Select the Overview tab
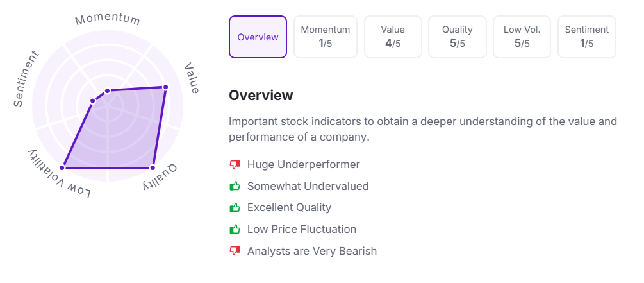Image resolution: width=644 pixels, height=283 pixels. point(258,37)
